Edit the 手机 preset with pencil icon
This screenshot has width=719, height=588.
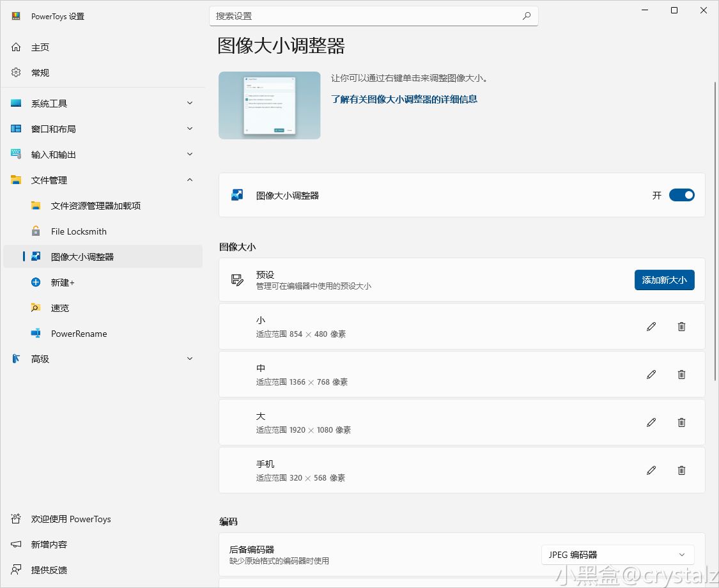(x=651, y=470)
